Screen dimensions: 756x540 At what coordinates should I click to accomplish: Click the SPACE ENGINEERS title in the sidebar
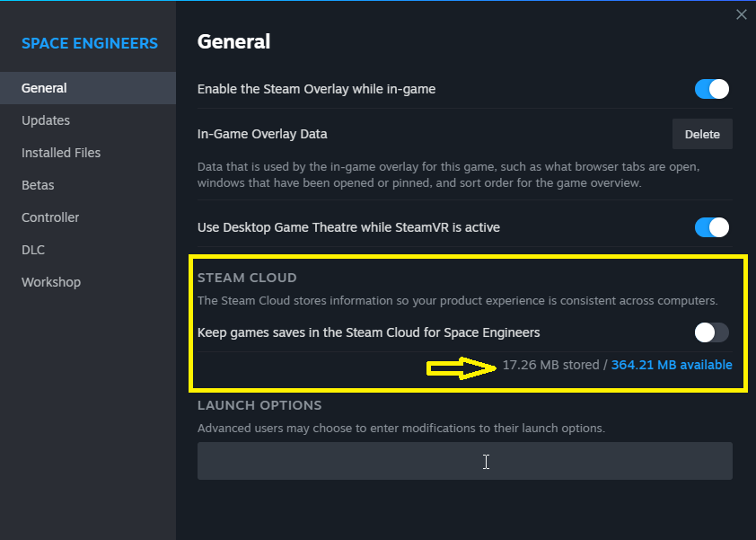point(90,43)
